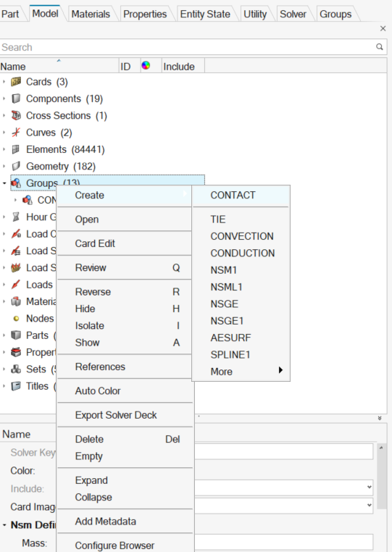Image resolution: width=392 pixels, height=552 pixels.
Task: Open the Solver tab
Action: (293, 14)
